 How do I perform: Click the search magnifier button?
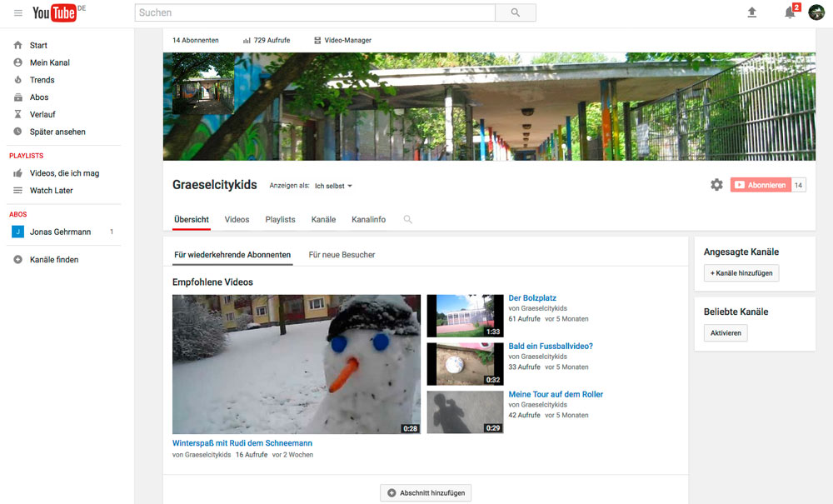pos(516,12)
